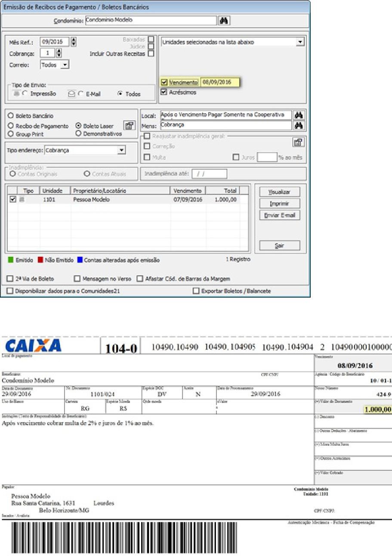The height and width of the screenshot is (556, 392).
Task: Open config icon in Reajustar inadimplência section
Action: (x=298, y=142)
